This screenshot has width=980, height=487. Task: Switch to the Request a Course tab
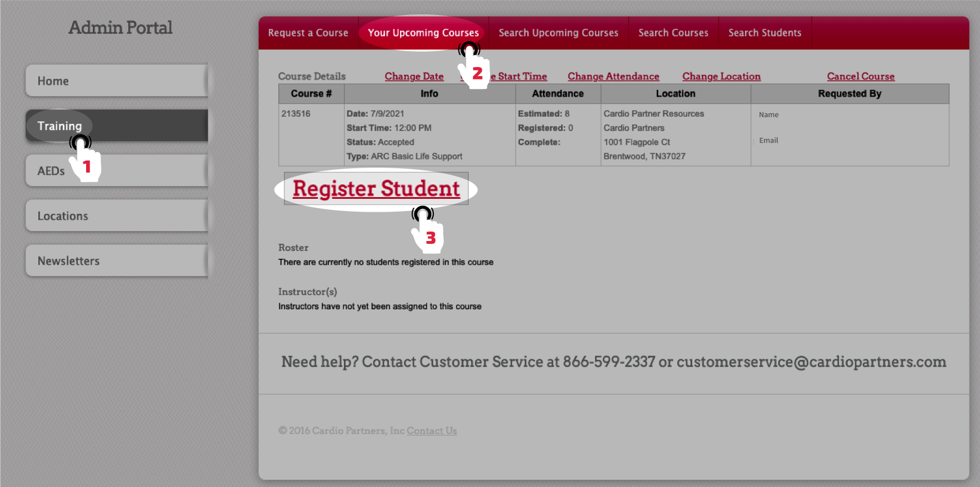tap(308, 33)
